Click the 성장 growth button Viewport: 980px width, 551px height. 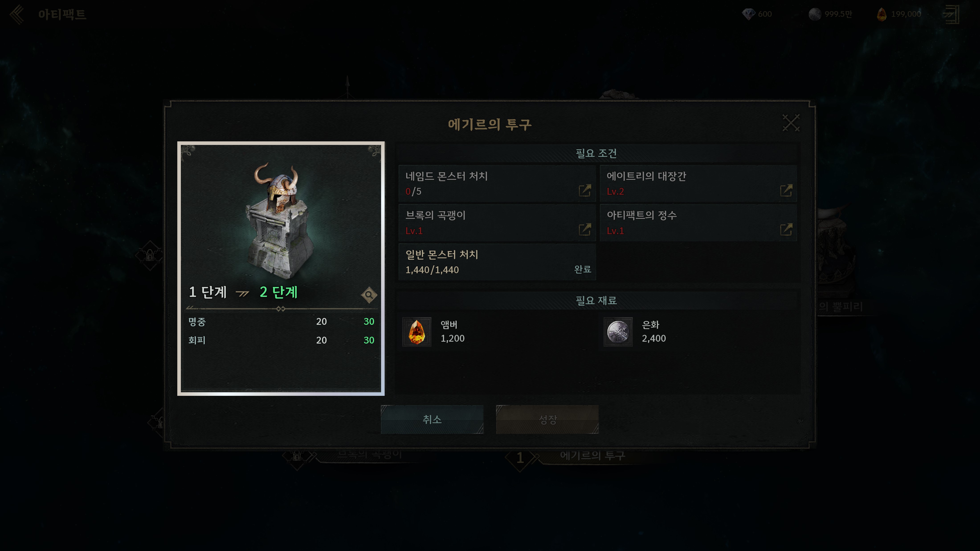547,419
